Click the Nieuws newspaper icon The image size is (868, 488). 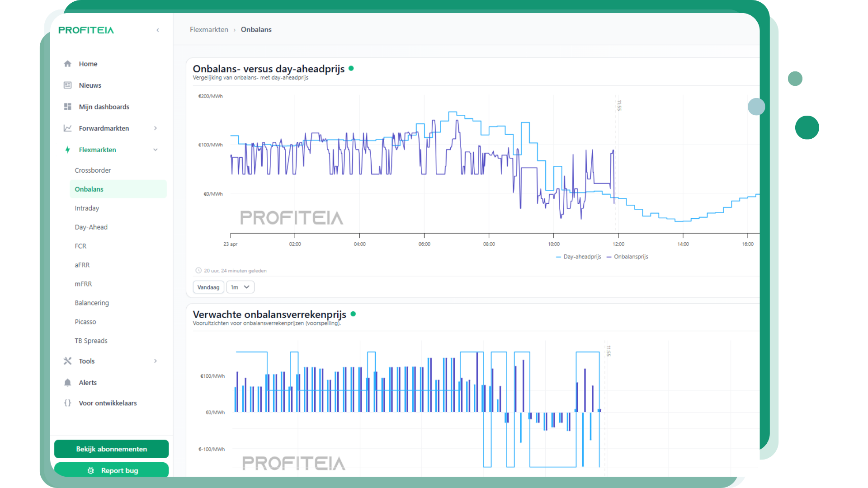pyautogui.click(x=68, y=85)
